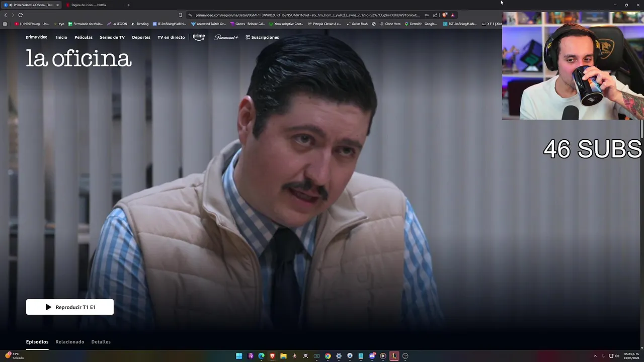Open Discord from the taskbar
The image size is (644, 362).
(x=372, y=356)
